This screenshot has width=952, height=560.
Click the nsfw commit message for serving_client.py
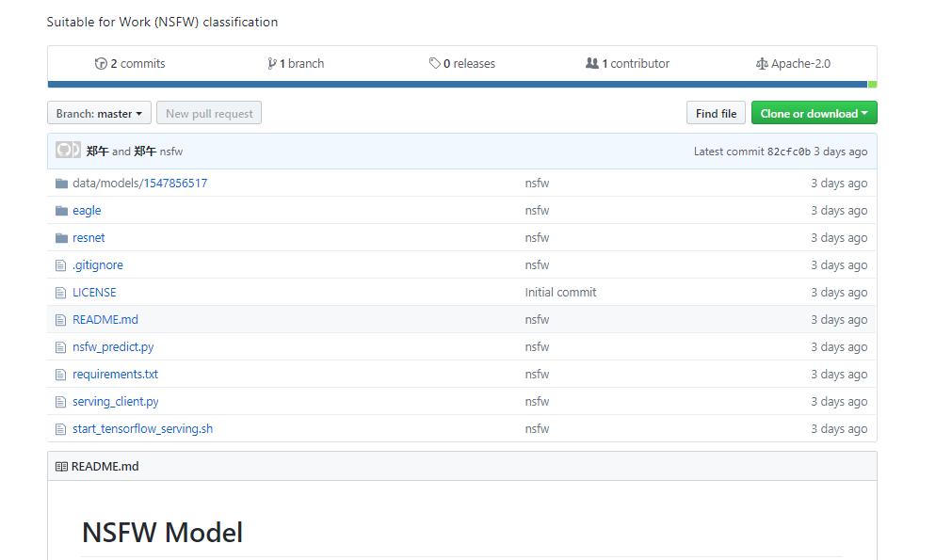click(538, 402)
